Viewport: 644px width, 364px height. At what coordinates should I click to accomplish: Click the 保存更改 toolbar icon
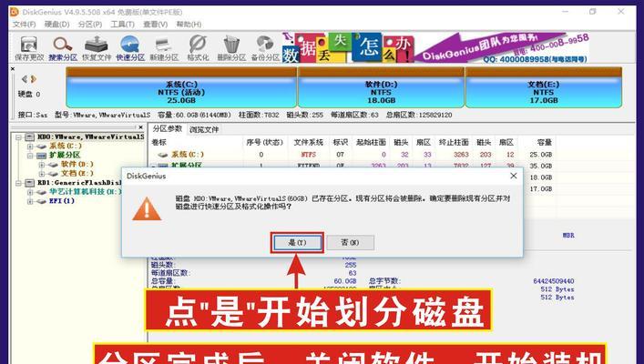29,48
